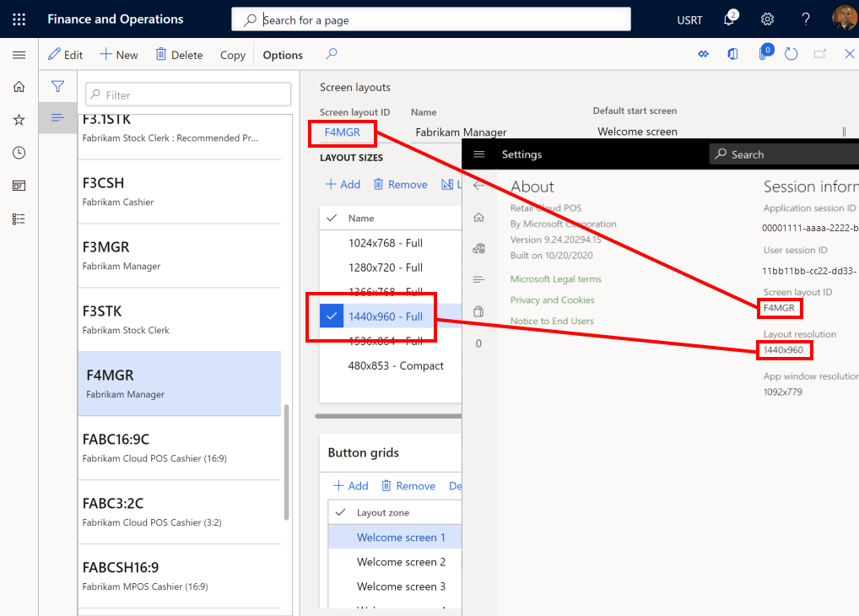Click the POS Settings hamburger menu

479,154
